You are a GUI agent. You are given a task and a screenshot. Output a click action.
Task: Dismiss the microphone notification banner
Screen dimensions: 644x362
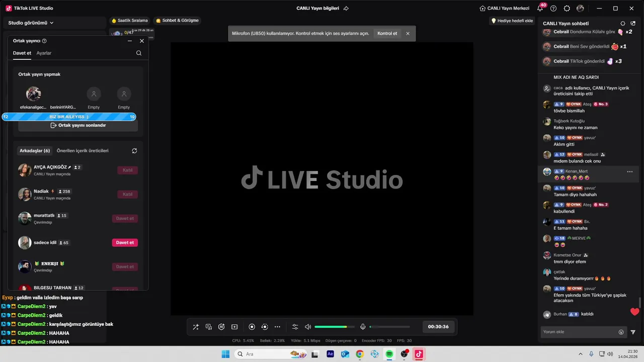408,34
